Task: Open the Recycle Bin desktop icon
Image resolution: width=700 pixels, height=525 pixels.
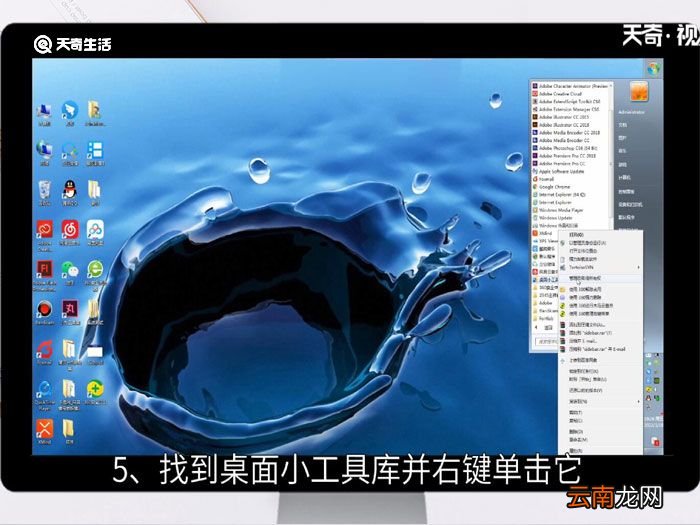Action: pos(44,192)
